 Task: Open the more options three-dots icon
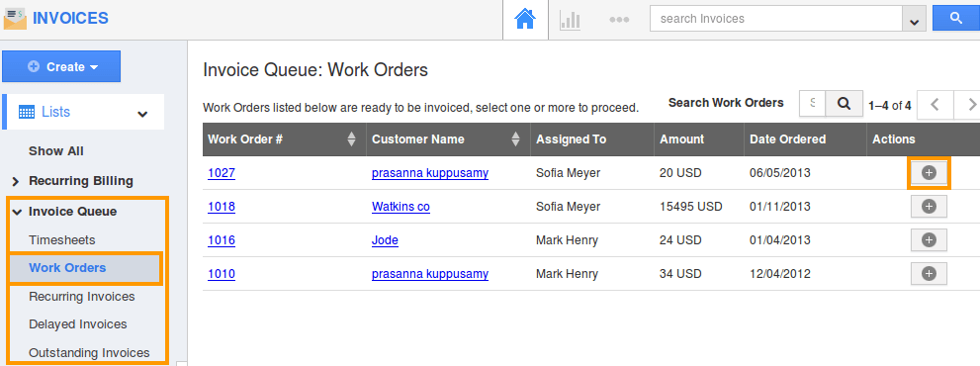coord(619,20)
